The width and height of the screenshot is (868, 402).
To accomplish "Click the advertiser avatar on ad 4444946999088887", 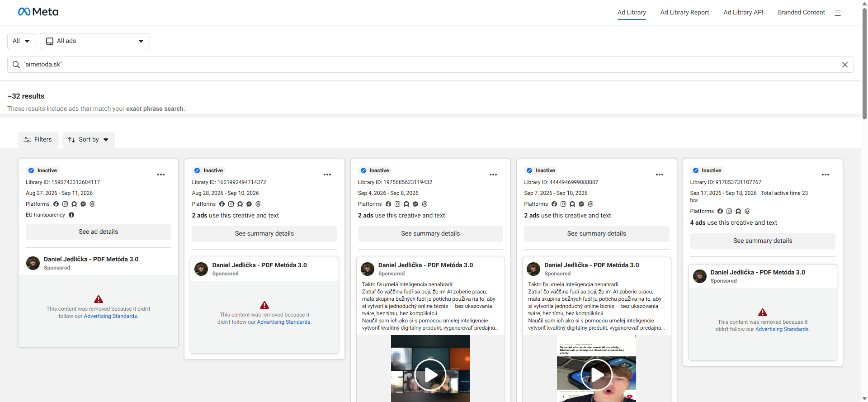I will (x=533, y=269).
